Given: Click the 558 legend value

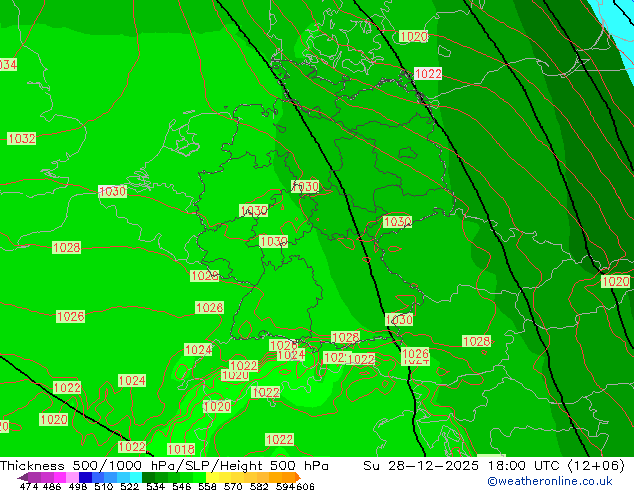Looking at the screenshot, I should 207,486.
